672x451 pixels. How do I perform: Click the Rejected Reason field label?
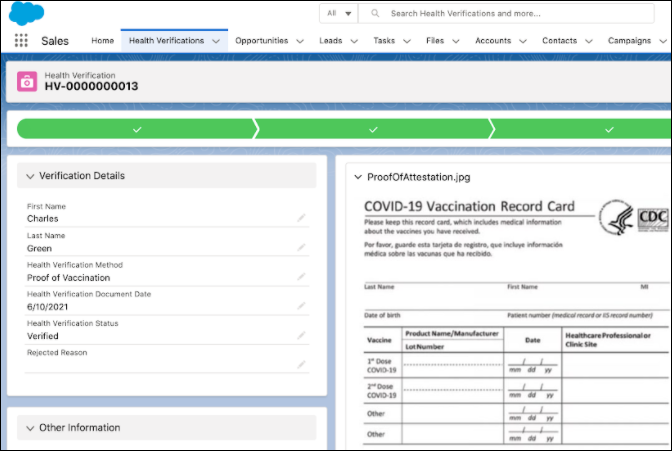[57, 352]
